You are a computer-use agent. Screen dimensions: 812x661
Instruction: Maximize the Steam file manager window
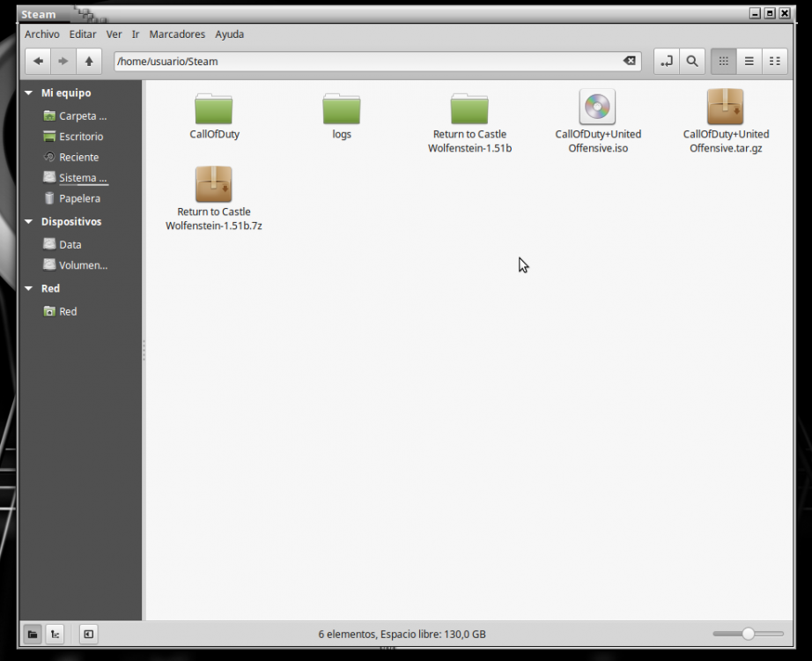[x=770, y=13]
